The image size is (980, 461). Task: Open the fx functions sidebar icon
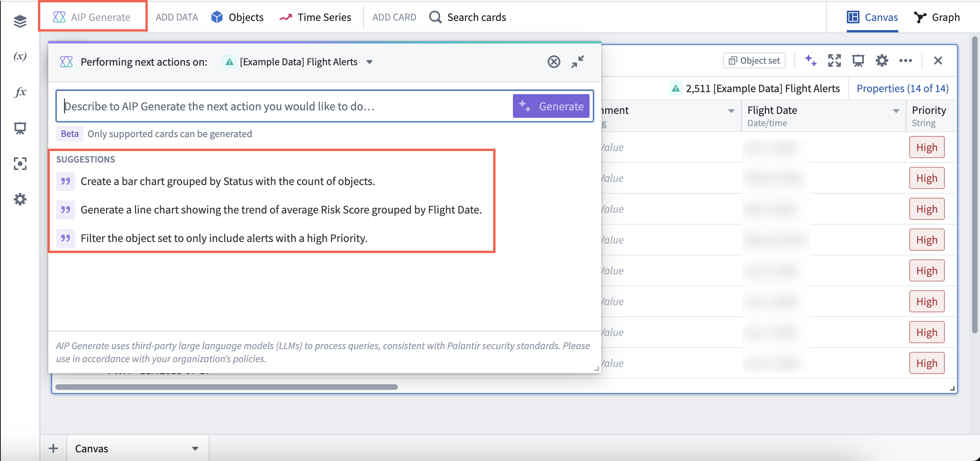[20, 92]
